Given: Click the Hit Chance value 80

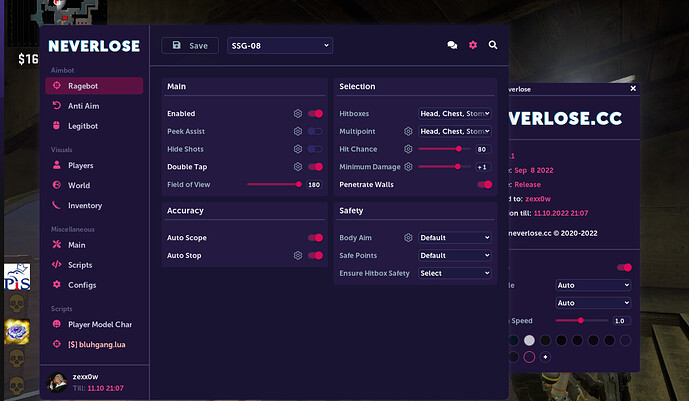Looking at the screenshot, I should pos(482,149).
